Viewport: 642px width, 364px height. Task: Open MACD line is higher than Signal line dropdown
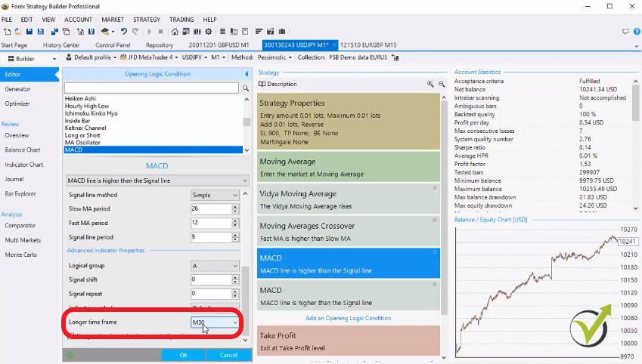click(157, 180)
